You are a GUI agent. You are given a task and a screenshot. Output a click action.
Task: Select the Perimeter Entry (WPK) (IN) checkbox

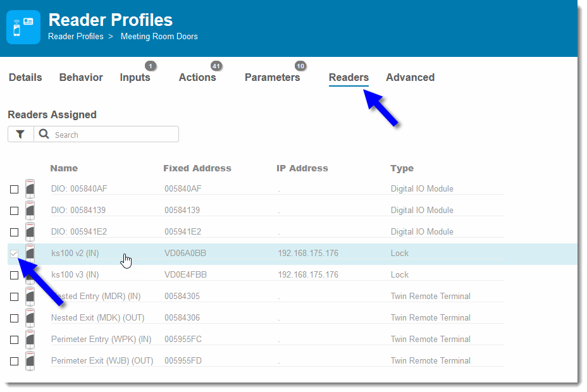click(x=14, y=340)
